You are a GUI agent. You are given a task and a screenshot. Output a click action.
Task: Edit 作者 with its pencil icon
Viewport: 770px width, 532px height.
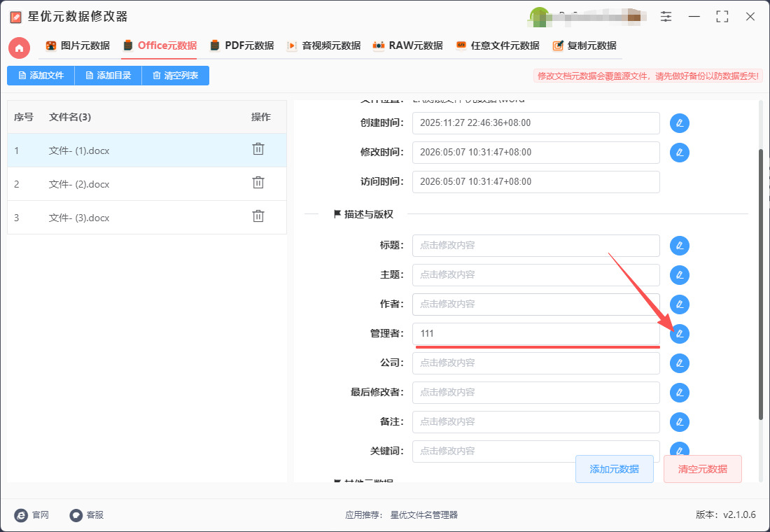680,304
